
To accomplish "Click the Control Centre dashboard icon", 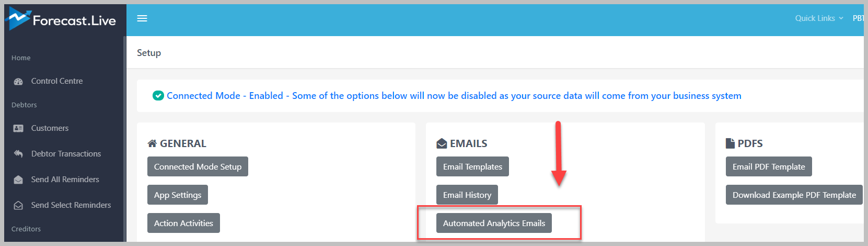I will [x=18, y=82].
